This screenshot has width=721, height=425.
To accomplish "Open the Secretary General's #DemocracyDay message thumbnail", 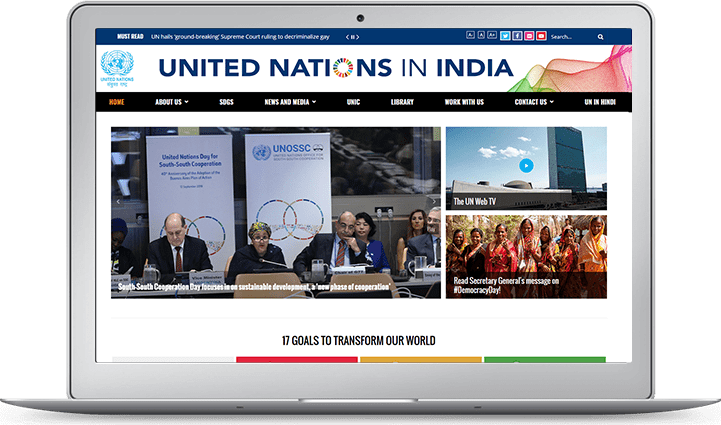I will click(x=526, y=257).
